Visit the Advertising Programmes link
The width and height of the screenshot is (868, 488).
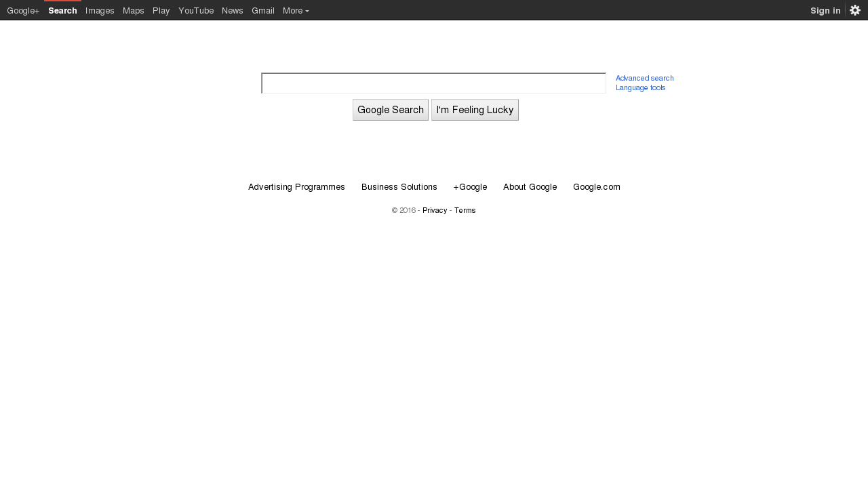pos(296,187)
